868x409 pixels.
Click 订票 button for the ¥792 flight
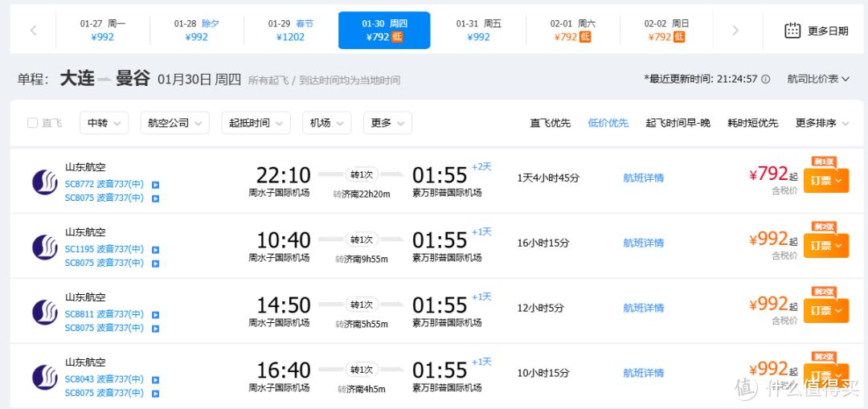coord(825,181)
